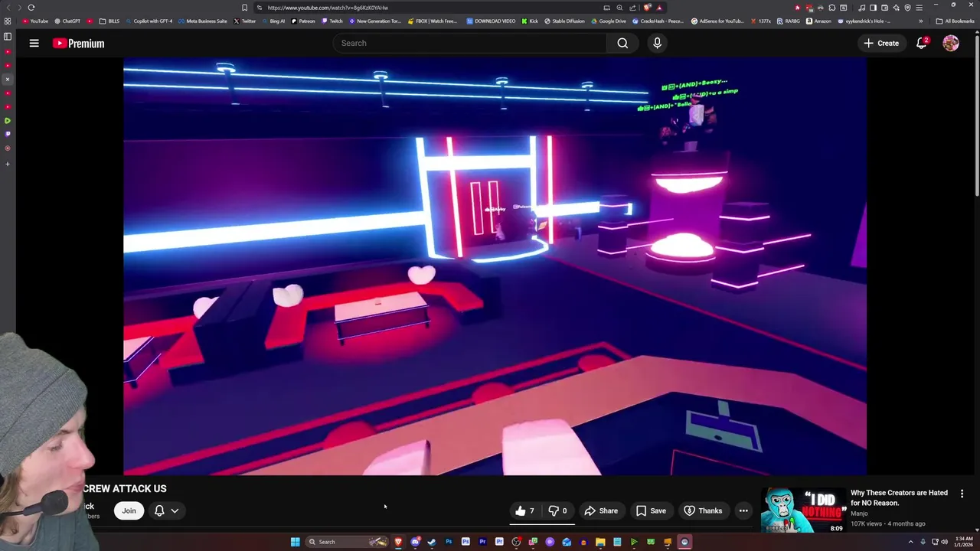Expand All Bookmarks folder

click(x=955, y=21)
